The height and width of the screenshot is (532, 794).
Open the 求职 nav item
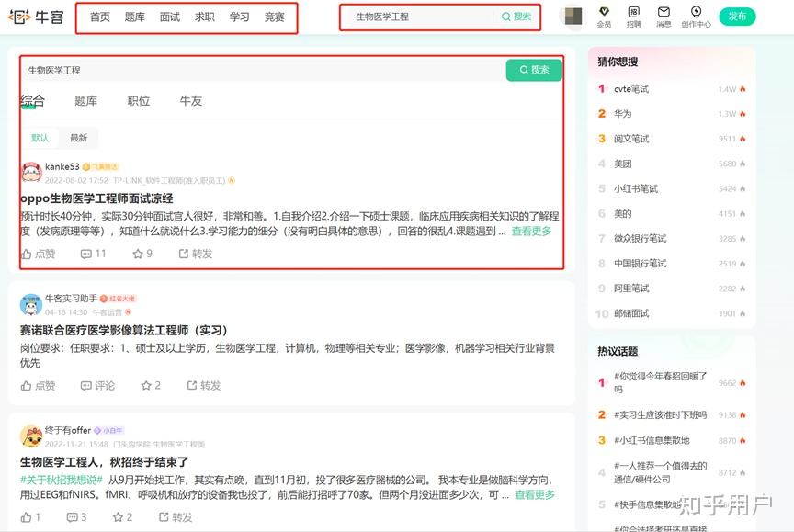tap(205, 17)
